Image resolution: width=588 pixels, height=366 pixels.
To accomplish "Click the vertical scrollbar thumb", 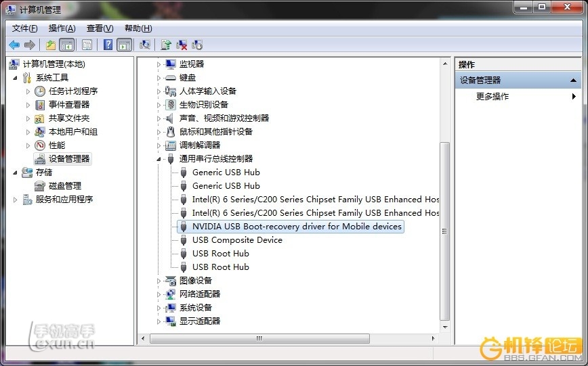I will [x=444, y=231].
